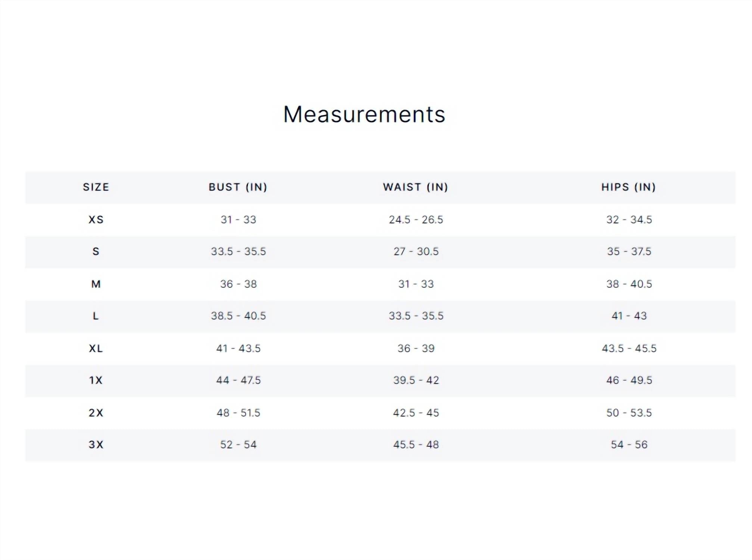Viewport: 752px width, 560px height.
Task: Select the L hips value 41 - 43
Action: click(x=629, y=316)
